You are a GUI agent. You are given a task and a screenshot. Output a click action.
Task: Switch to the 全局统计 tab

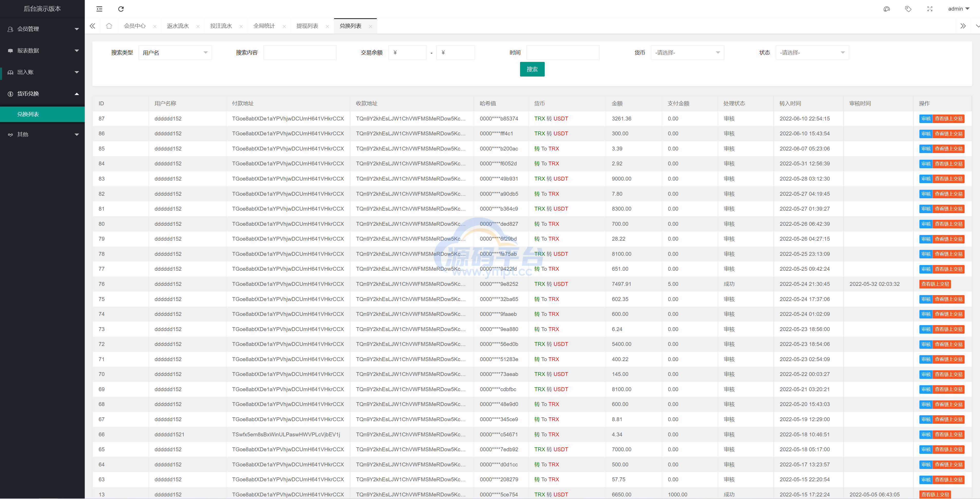pos(264,26)
